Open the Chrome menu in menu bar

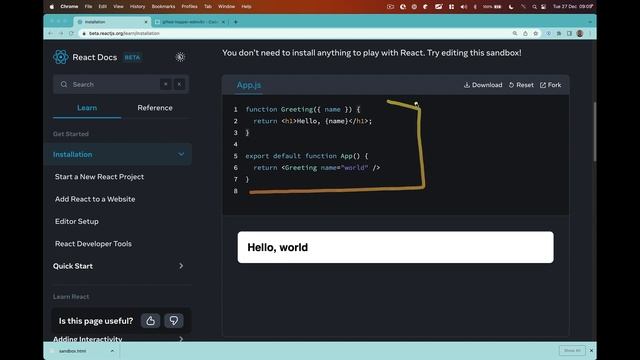[x=69, y=7]
